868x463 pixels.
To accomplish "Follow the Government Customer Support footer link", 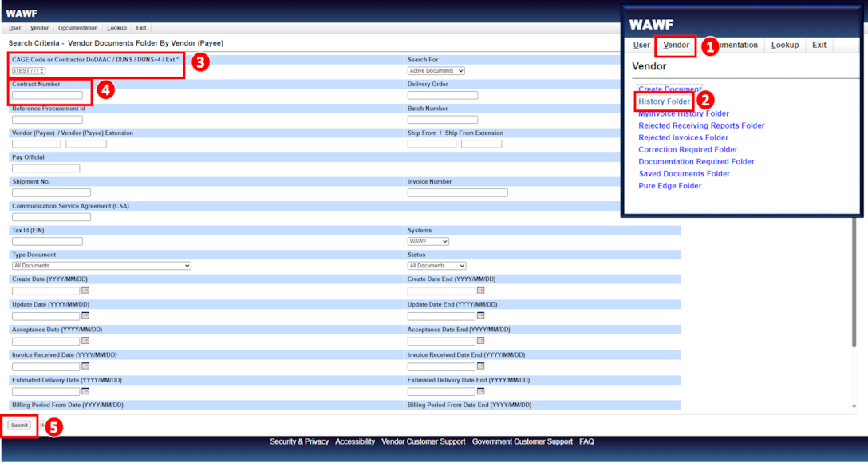I will pos(522,442).
